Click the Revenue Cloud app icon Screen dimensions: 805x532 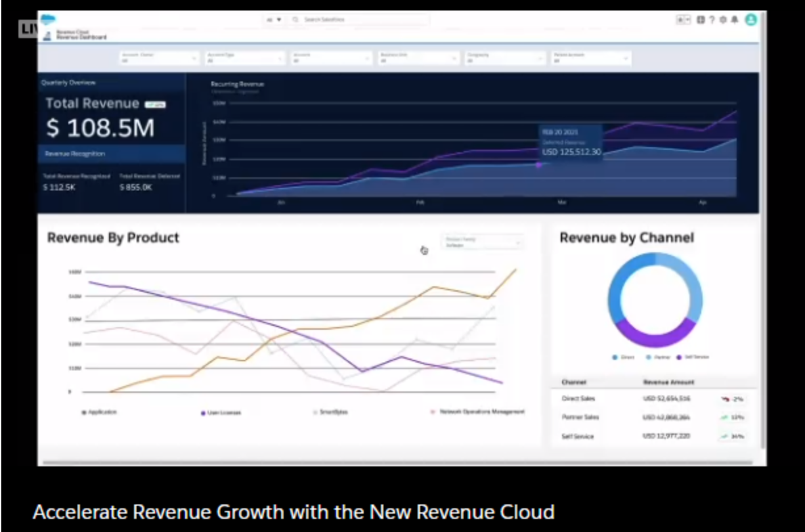47,36
